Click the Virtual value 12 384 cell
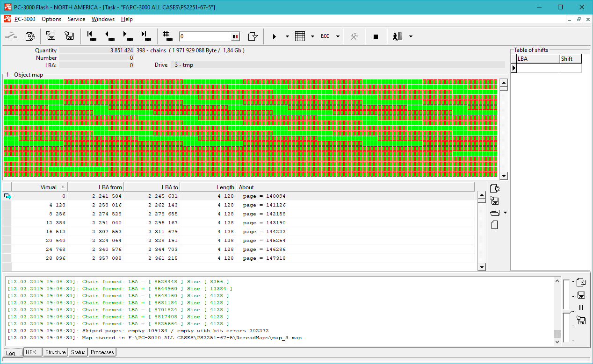The image size is (593, 364). coord(40,223)
